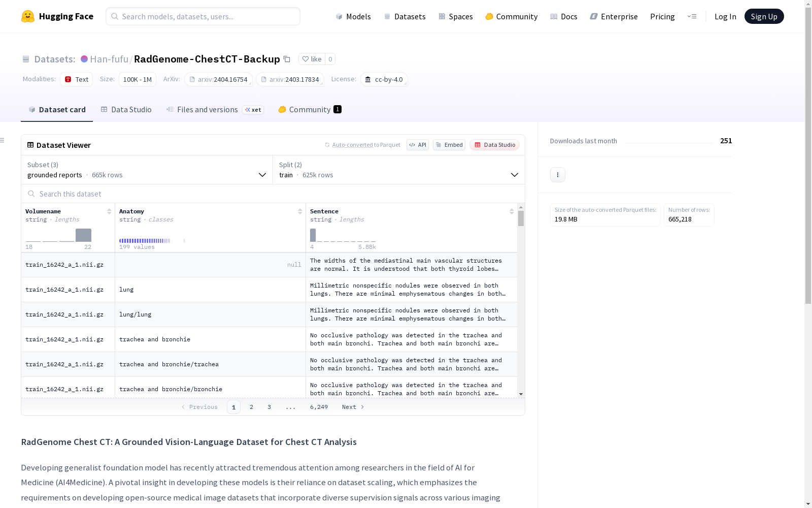Screen dimensions: 812x508
Task: Click the Embed button
Action: 449,145
